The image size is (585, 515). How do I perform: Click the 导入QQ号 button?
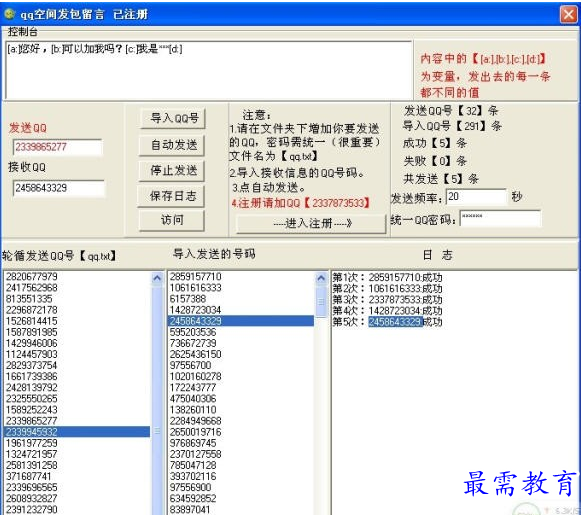[173, 119]
